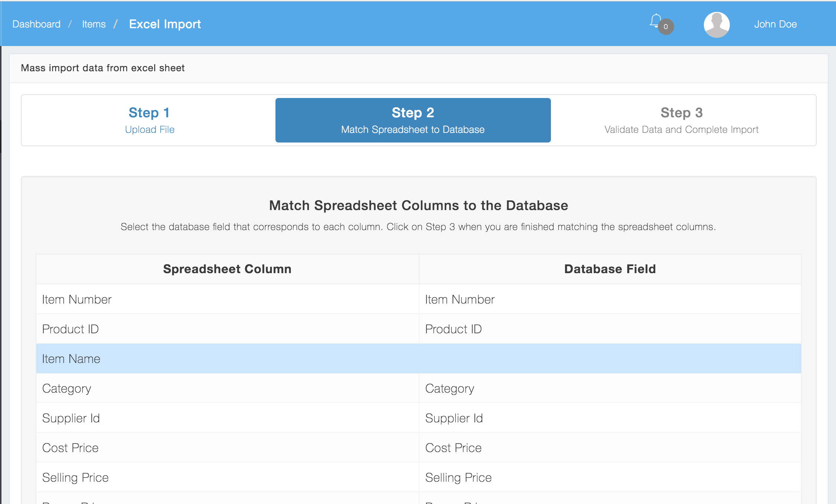This screenshot has width=836, height=504.
Task: Select Step 2 Match Spreadsheet to Database tab
Action: [x=413, y=120]
